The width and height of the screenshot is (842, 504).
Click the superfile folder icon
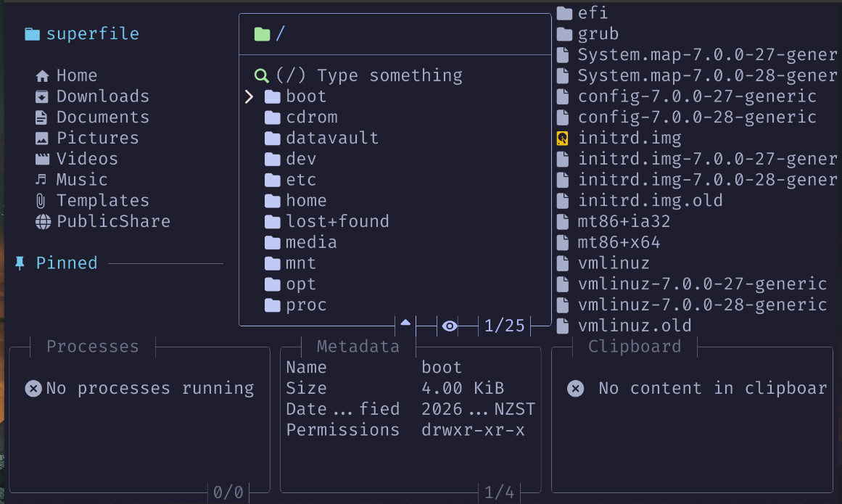[32, 34]
